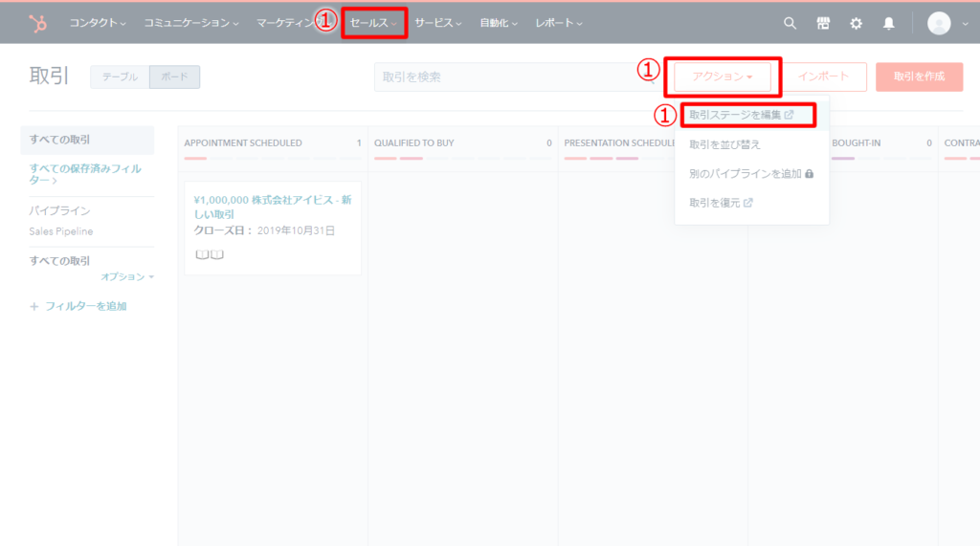This screenshot has width=980, height=546.
Task: Expand the レポート navigation menu
Action: (x=559, y=23)
